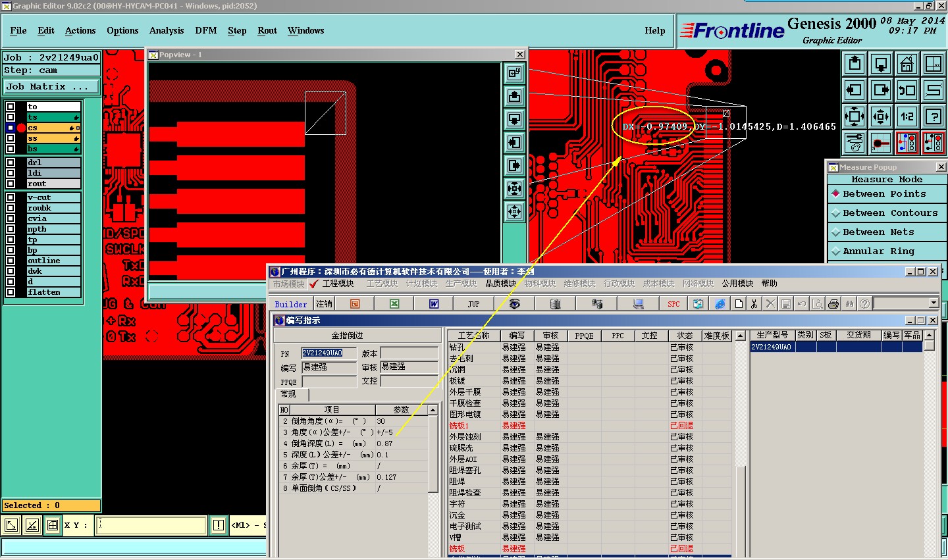Click the zoom out arrows icon
The width and height of the screenshot is (948, 560).
(x=881, y=116)
